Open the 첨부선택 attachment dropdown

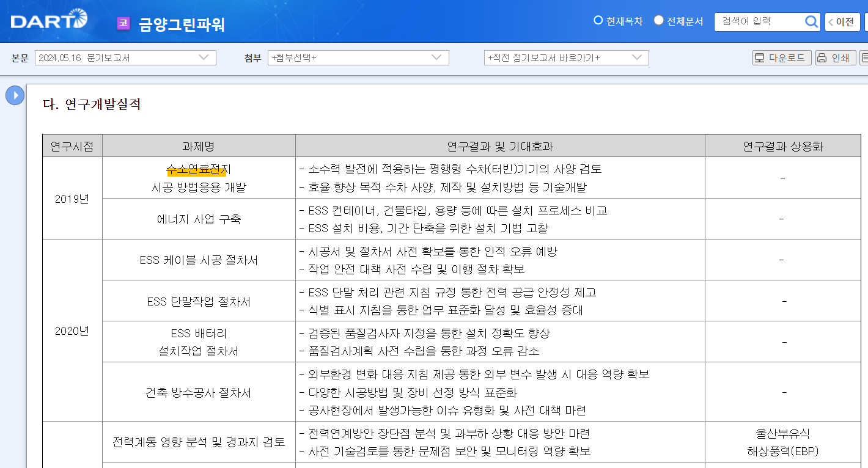coord(358,58)
